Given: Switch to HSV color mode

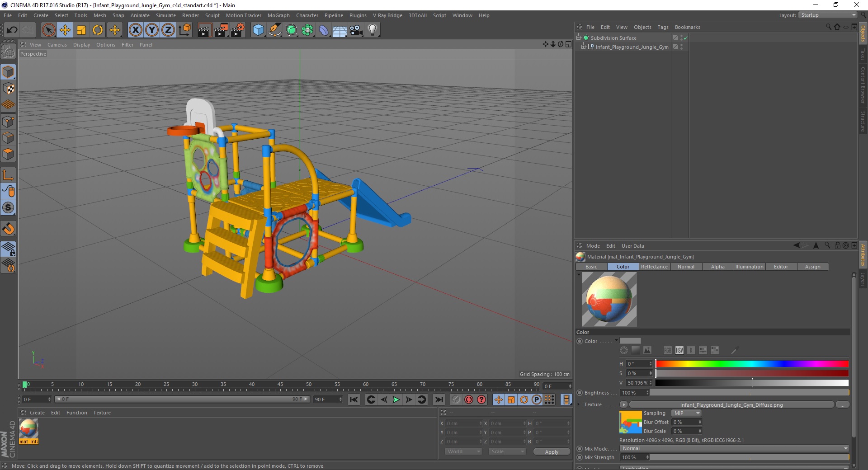Looking at the screenshot, I should tap(679, 350).
